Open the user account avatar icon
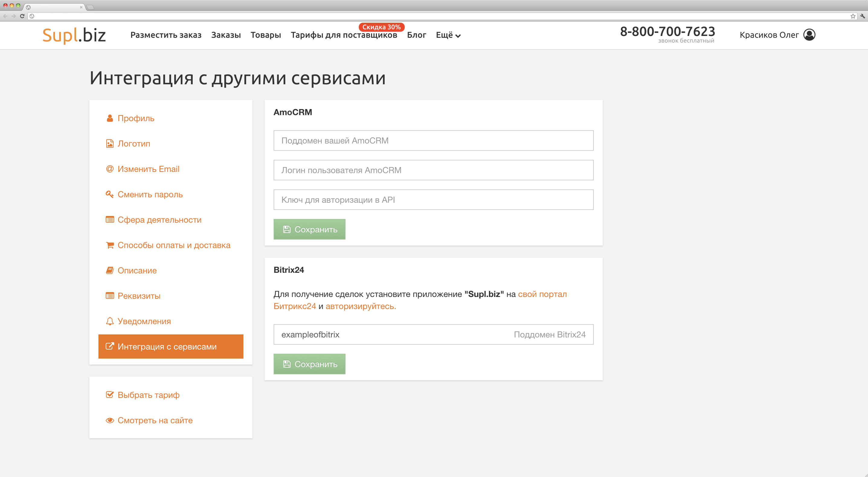 809,35
